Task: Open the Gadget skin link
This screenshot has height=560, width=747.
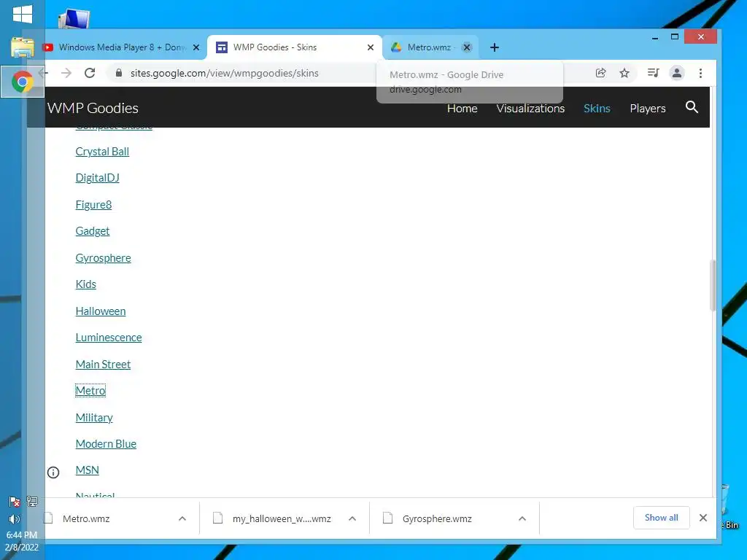Action: point(93,231)
